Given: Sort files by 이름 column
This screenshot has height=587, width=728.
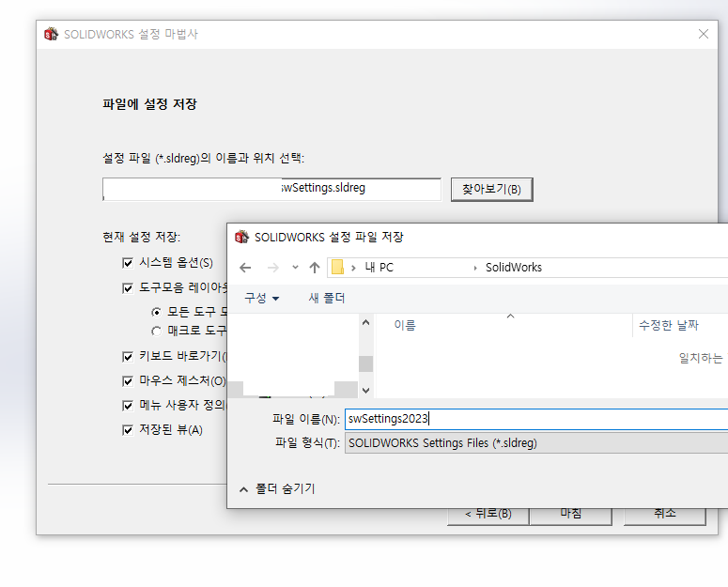Looking at the screenshot, I should point(405,325).
